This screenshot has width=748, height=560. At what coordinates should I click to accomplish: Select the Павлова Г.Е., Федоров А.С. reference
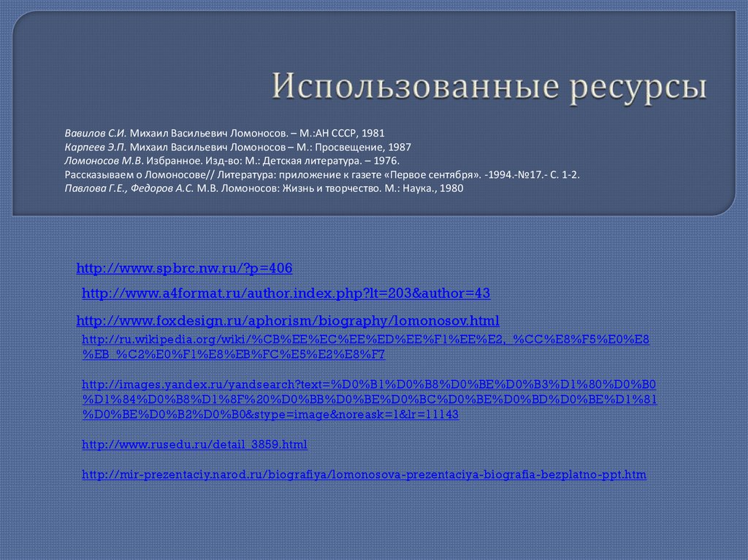264,188
